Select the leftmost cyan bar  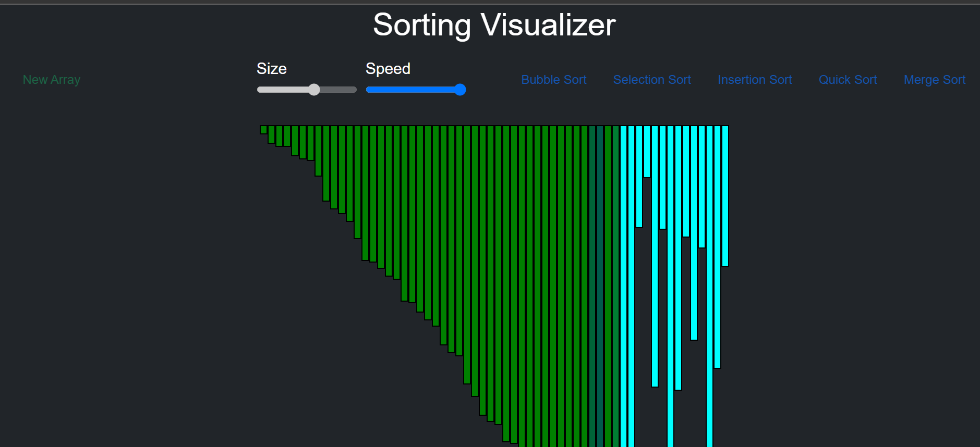point(624,260)
